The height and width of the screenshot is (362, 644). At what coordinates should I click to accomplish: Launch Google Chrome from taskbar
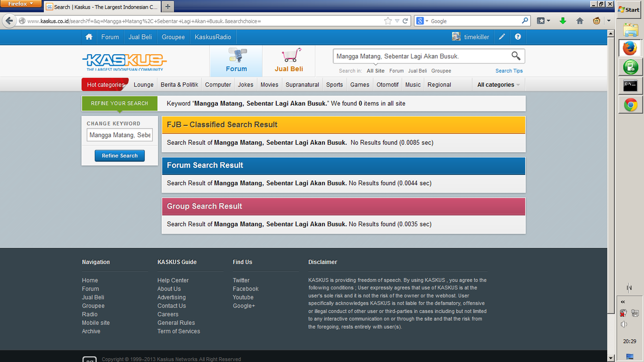coord(630,105)
